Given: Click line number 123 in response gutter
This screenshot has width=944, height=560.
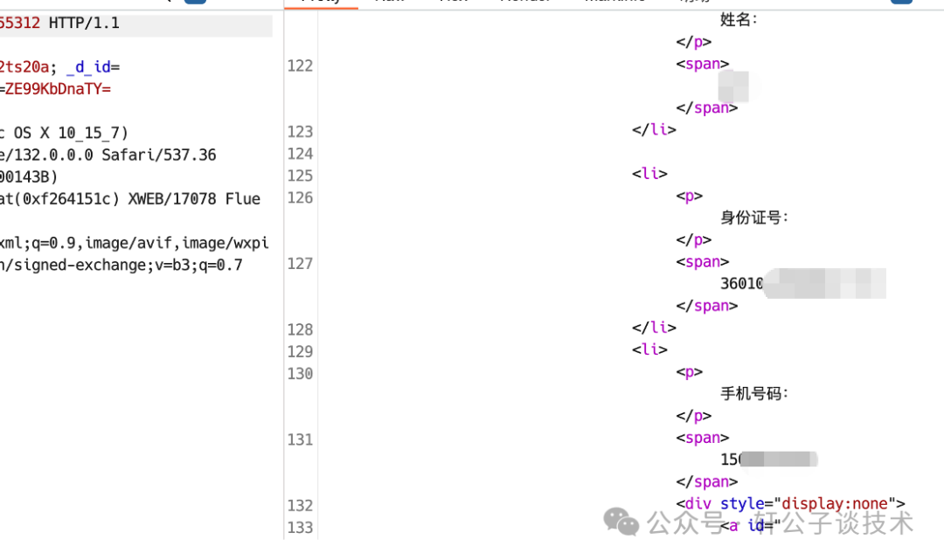Looking at the screenshot, I should point(300,132).
